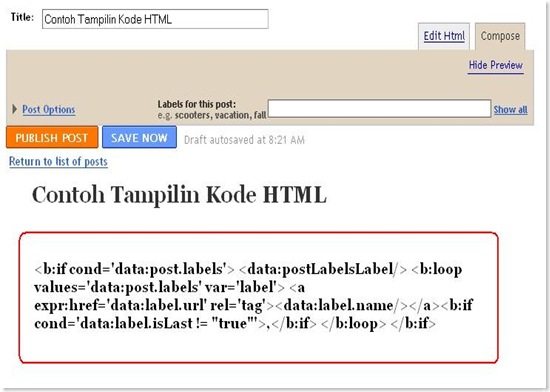Click the preview heading 'Contoh Tampilin Kode HTML'
Screen dimensions: 550x392
(179, 195)
